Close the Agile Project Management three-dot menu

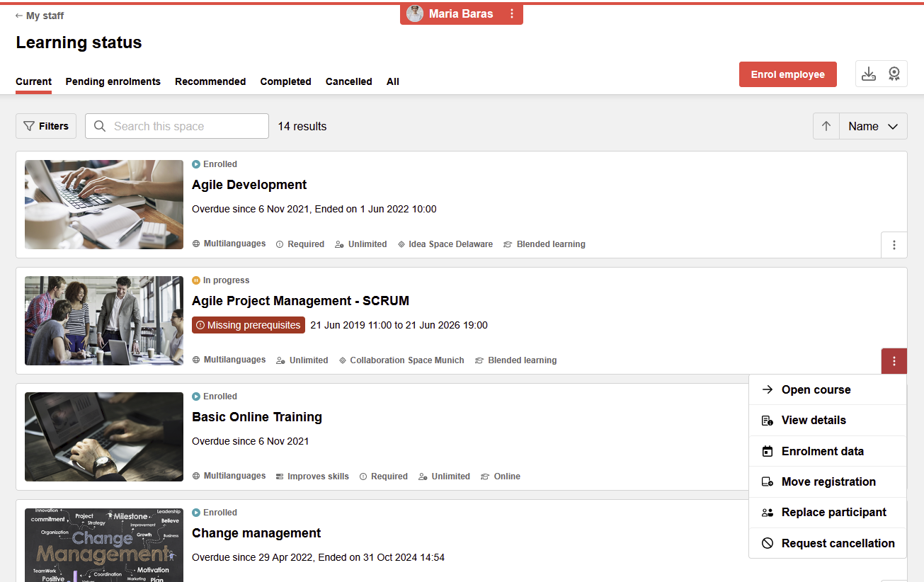(x=894, y=361)
